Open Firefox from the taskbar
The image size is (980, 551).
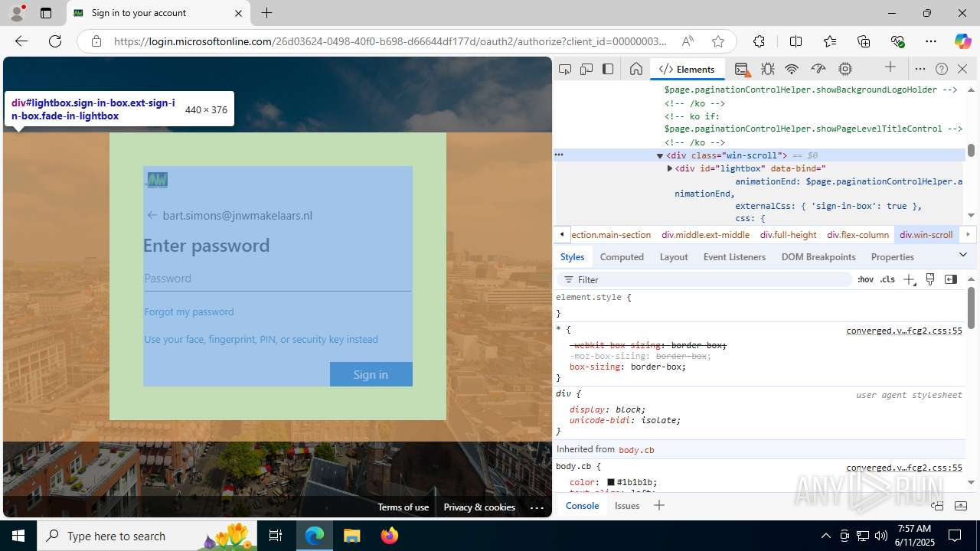pos(390,536)
